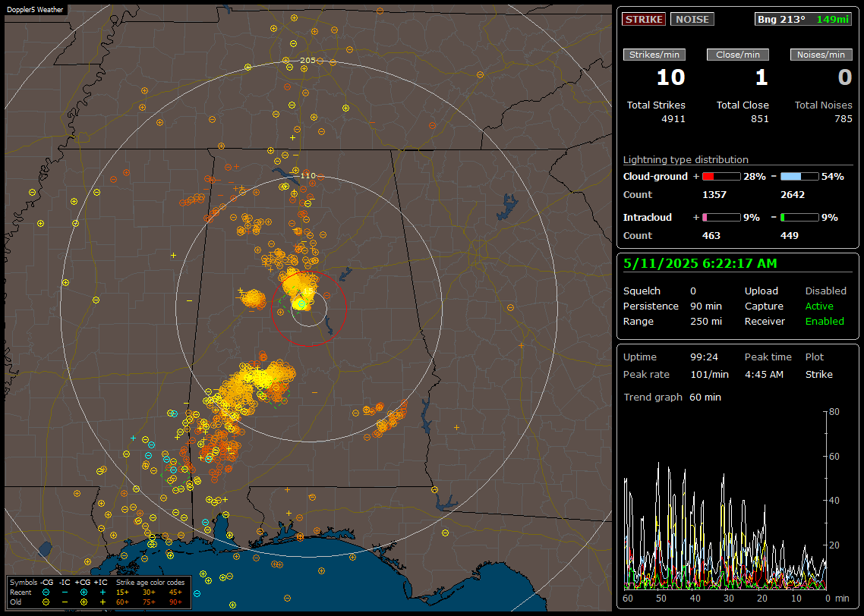Click the blue negative cloud-ground percentage bar

point(799,177)
